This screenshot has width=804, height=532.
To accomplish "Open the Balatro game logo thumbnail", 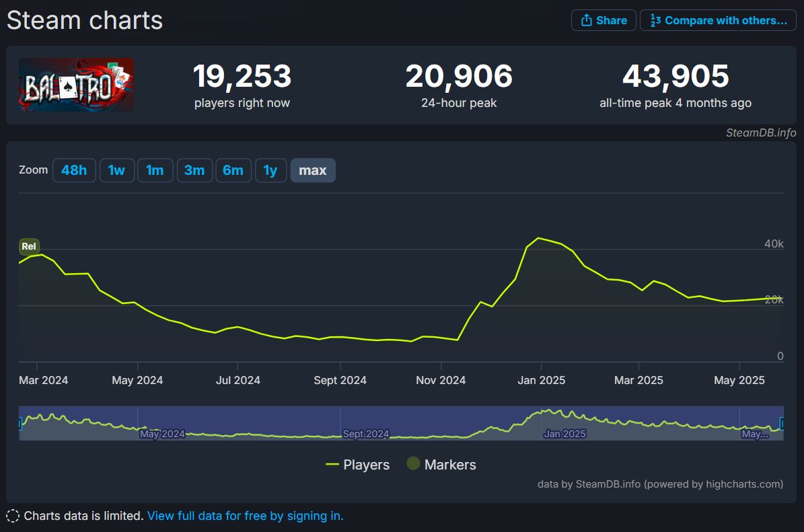I will [77, 85].
